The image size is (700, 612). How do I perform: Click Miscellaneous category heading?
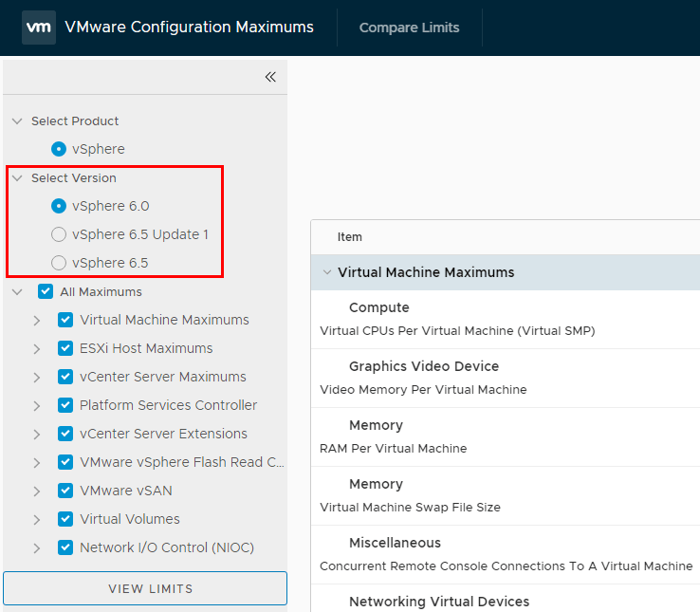click(x=395, y=543)
